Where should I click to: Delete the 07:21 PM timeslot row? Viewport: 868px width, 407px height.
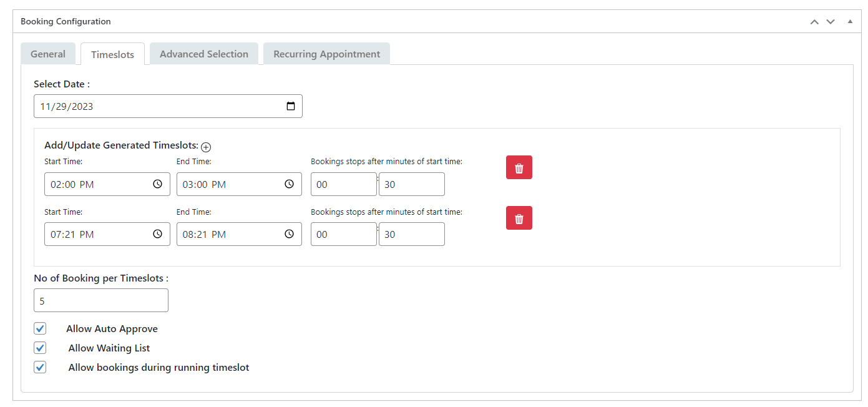pos(519,218)
